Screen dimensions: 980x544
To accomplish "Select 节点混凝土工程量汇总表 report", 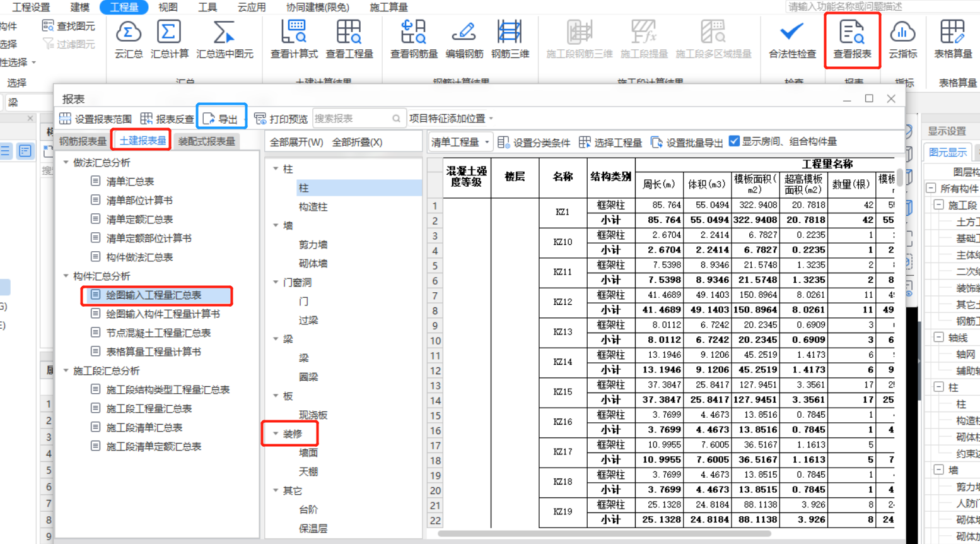I will [158, 333].
